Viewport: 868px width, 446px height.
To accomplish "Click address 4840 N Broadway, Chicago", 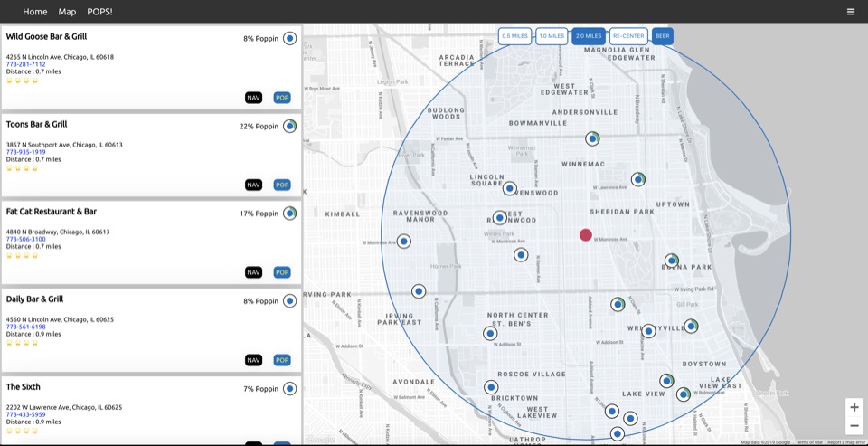I will pos(58,232).
